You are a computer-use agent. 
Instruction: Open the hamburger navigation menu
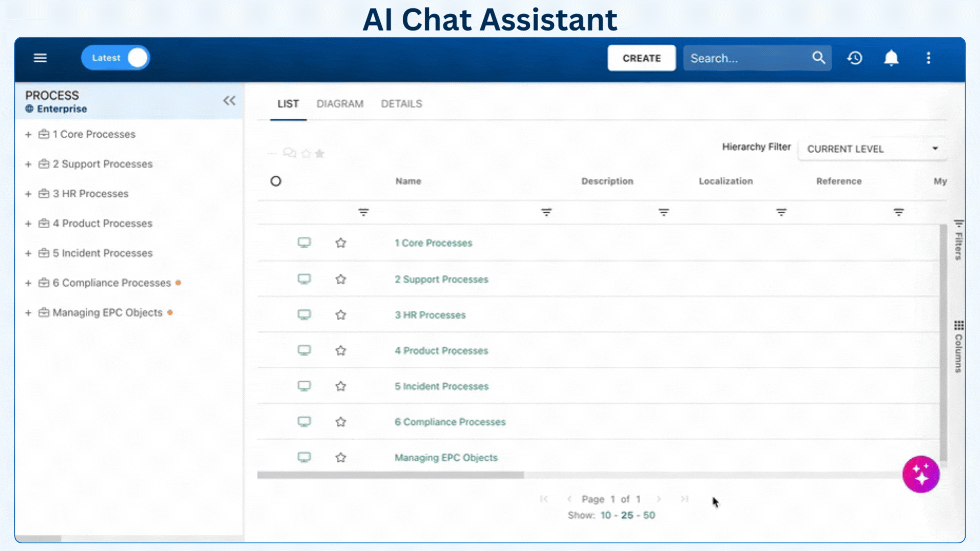click(x=40, y=58)
